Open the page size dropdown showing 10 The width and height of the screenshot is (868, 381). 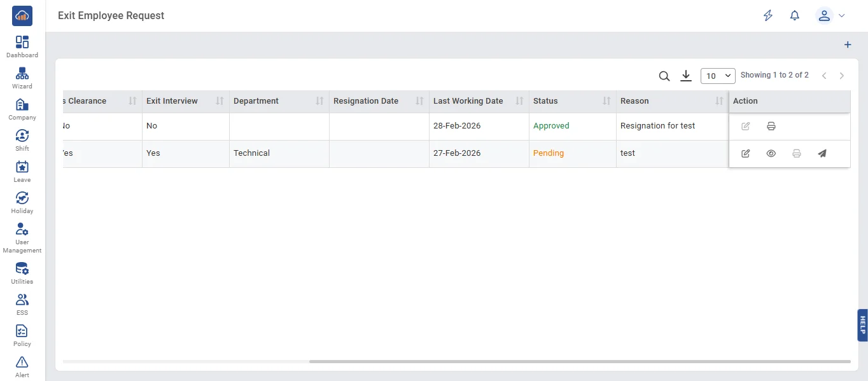pos(717,76)
